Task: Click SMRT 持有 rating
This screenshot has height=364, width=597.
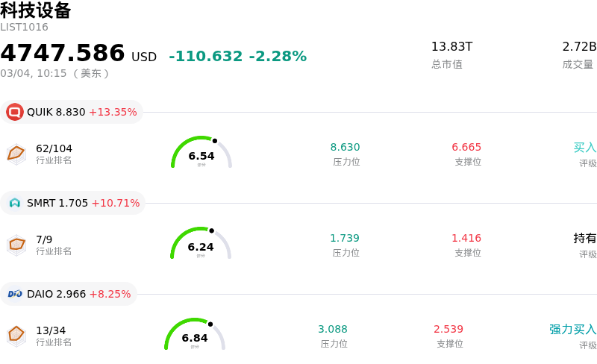Action: [x=584, y=239]
